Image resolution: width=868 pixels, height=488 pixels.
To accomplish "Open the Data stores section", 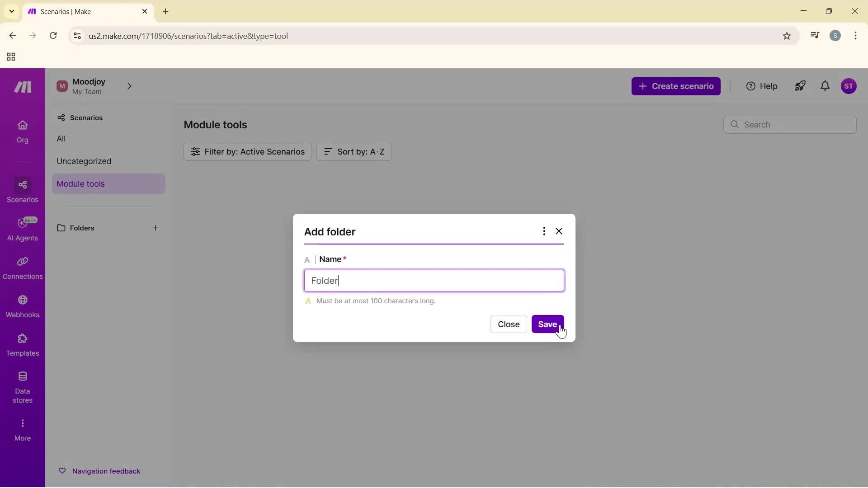I will 22,386.
